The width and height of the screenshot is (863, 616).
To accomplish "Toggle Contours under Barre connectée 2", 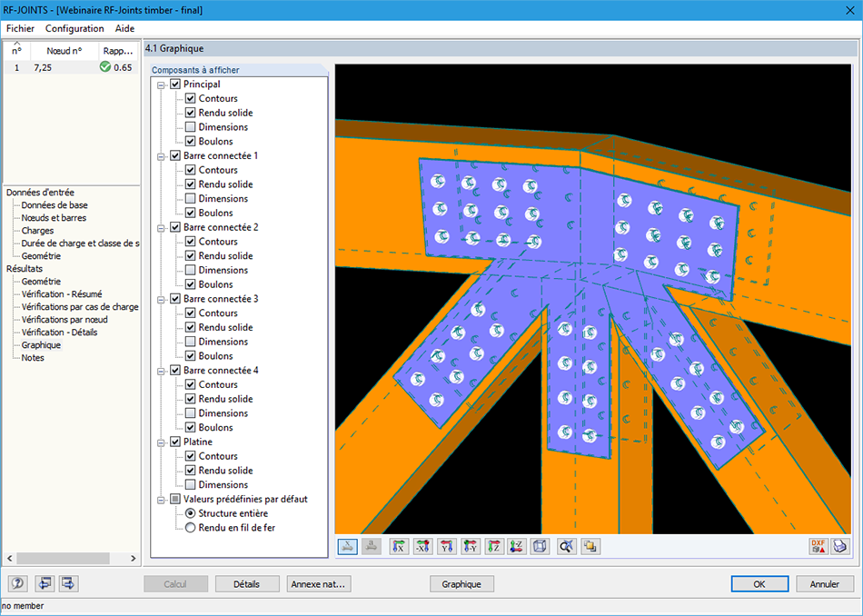I will tap(191, 242).
